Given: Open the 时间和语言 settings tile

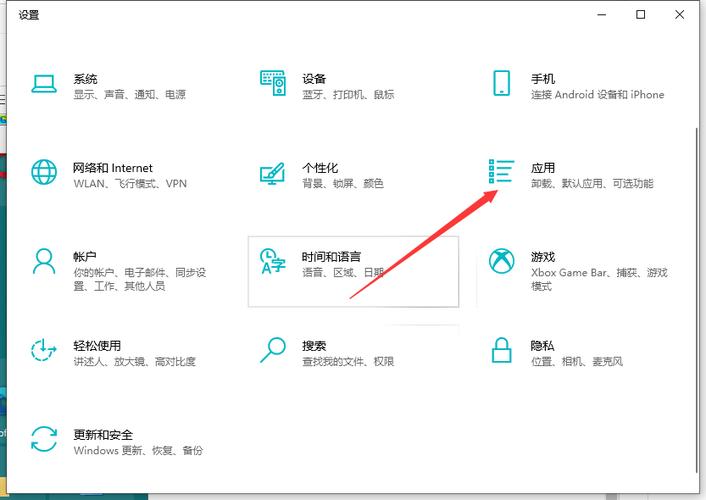Looking at the screenshot, I should coord(353,271).
